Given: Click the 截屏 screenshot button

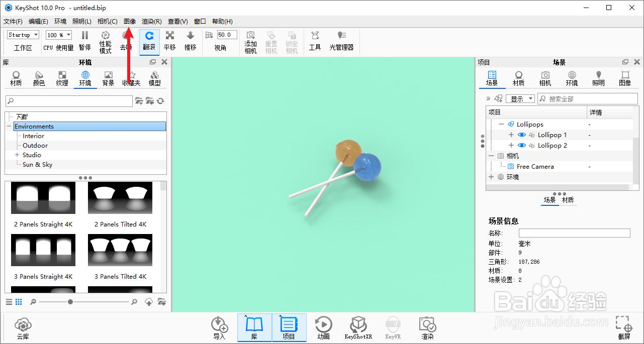Looking at the screenshot, I should (624, 328).
